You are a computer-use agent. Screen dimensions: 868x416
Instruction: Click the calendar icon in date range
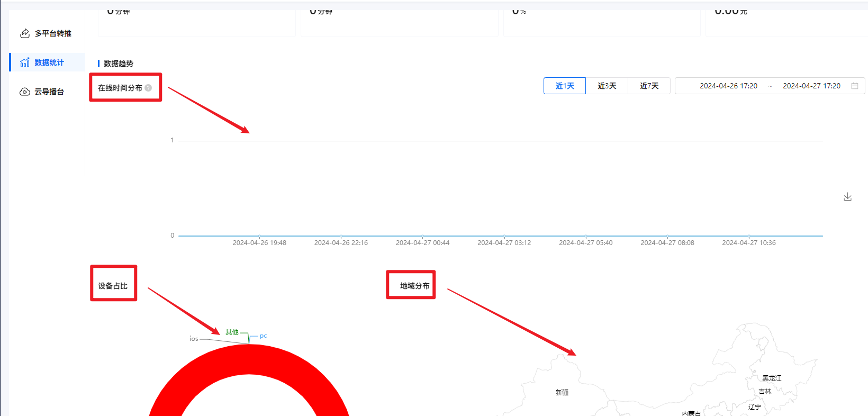[854, 86]
